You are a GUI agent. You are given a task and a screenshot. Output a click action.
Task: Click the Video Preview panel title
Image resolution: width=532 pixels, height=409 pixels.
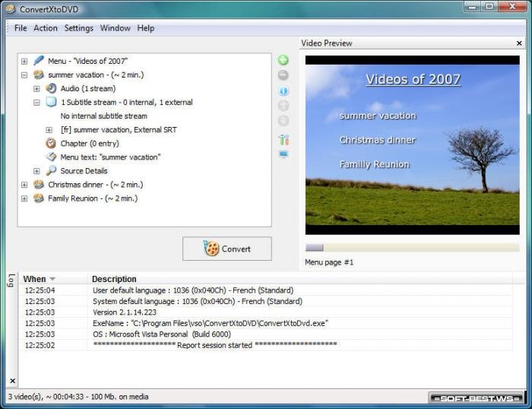tap(326, 43)
